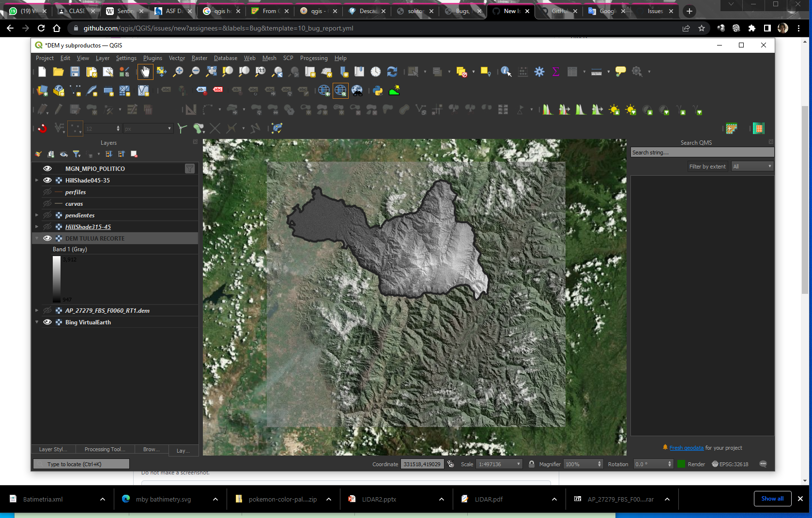Click the Fresh geodata link
The height and width of the screenshot is (518, 812).
coord(686,448)
